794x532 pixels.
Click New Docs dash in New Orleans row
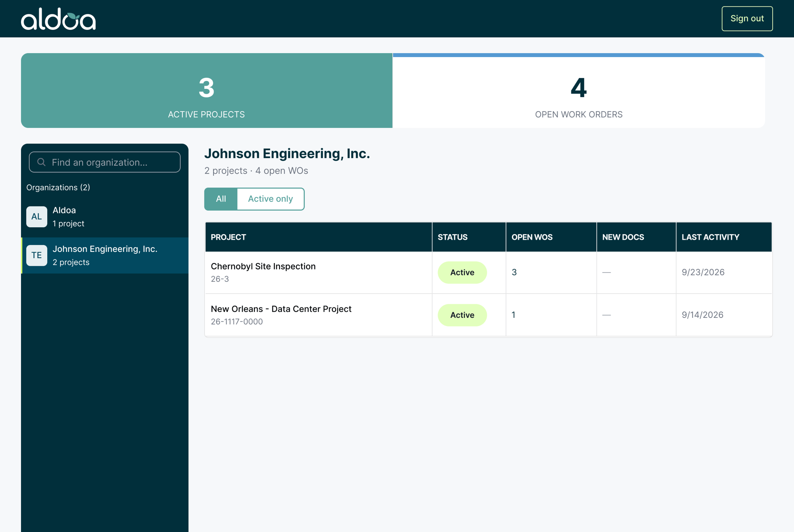[606, 315]
